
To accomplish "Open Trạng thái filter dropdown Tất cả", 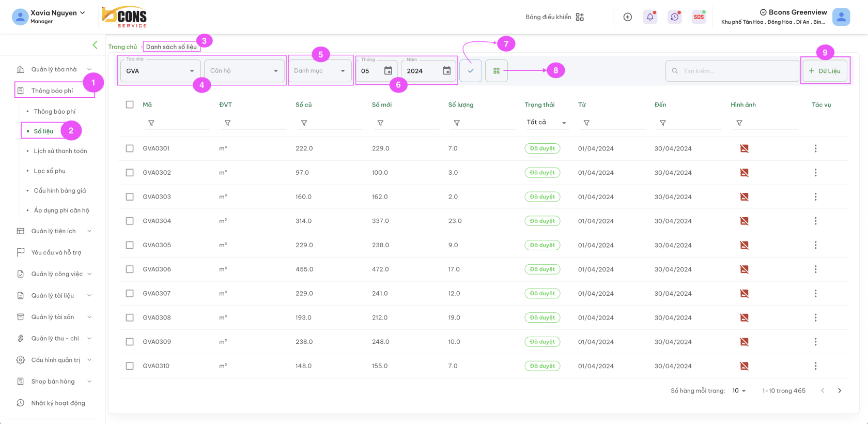I will [x=547, y=123].
